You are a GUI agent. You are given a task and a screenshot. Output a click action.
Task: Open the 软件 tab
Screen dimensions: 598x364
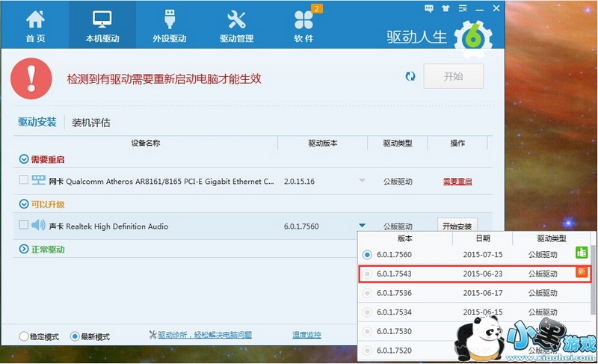pyautogui.click(x=303, y=25)
